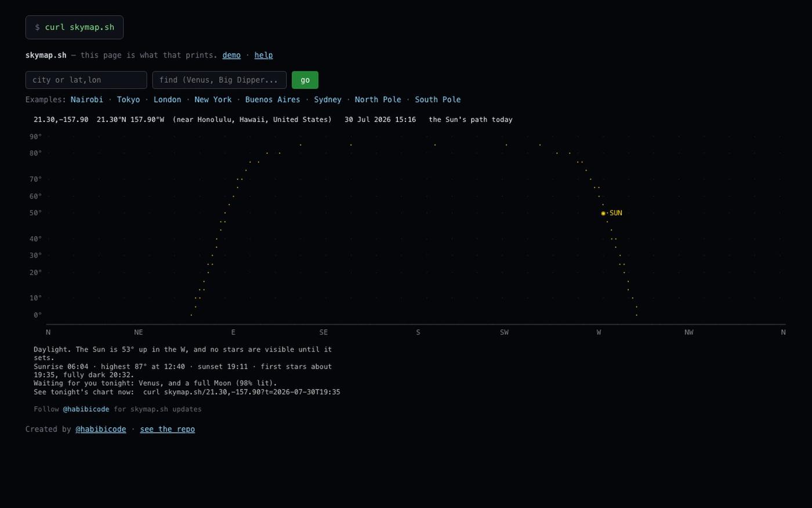Click the "SUN" label on the chart
This screenshot has height=508, width=812.
coord(616,213)
